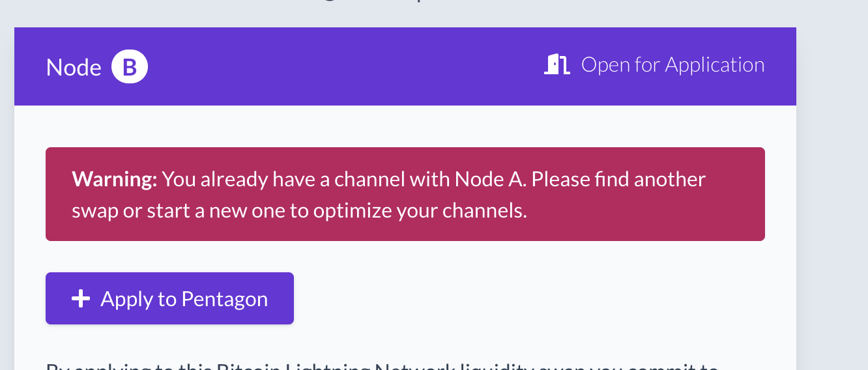
Task: Click the bold Warning: text
Action: [114, 178]
